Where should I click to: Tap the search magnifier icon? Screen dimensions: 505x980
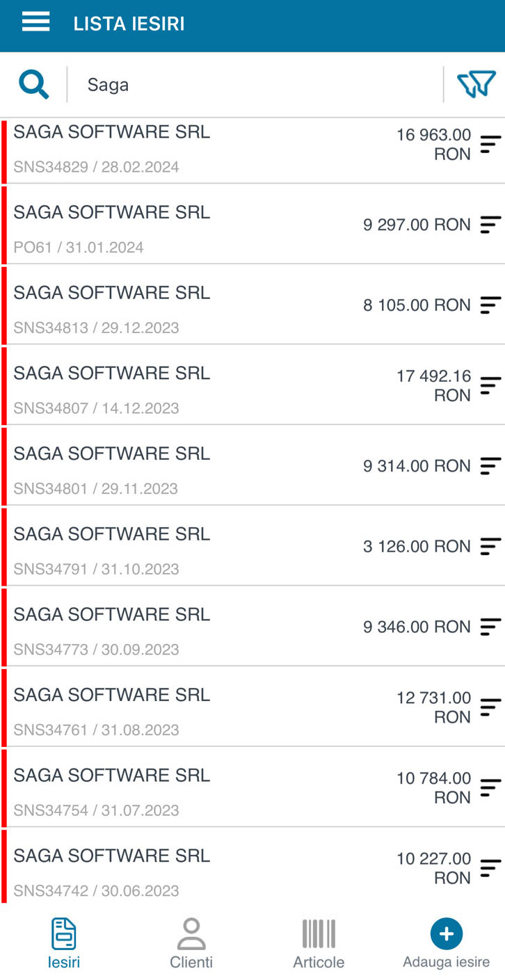(33, 85)
